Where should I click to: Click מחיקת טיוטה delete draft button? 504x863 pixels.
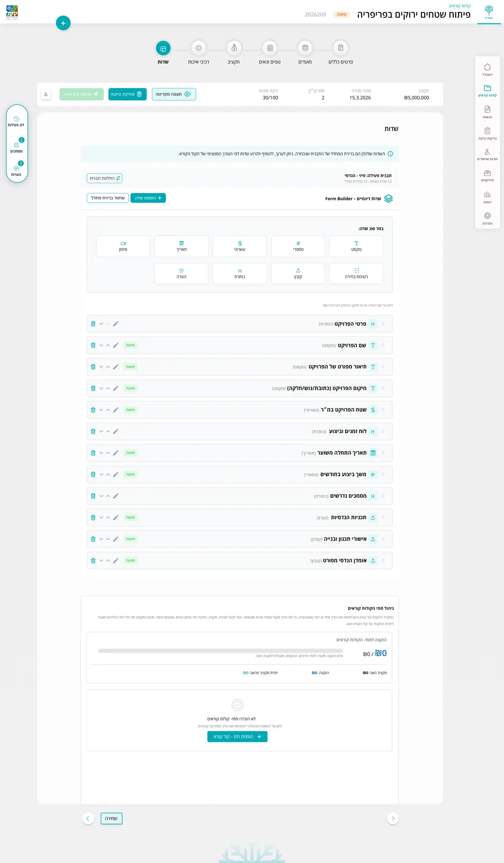127,94
